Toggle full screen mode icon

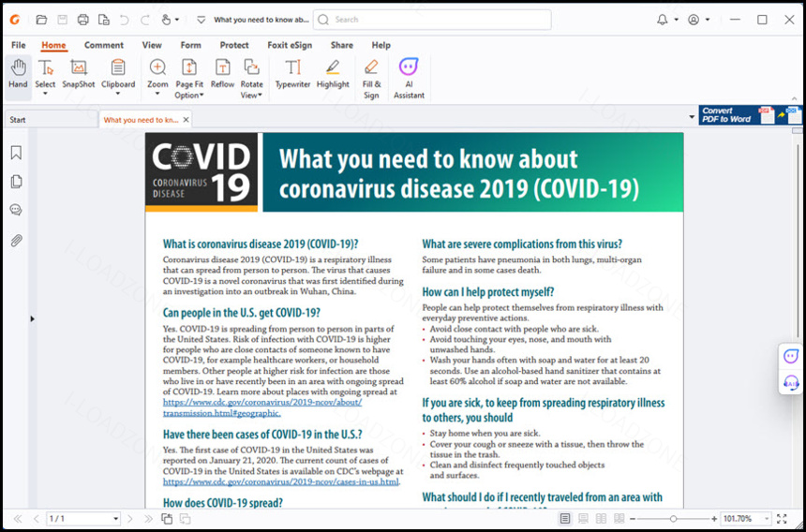pyautogui.click(x=782, y=519)
